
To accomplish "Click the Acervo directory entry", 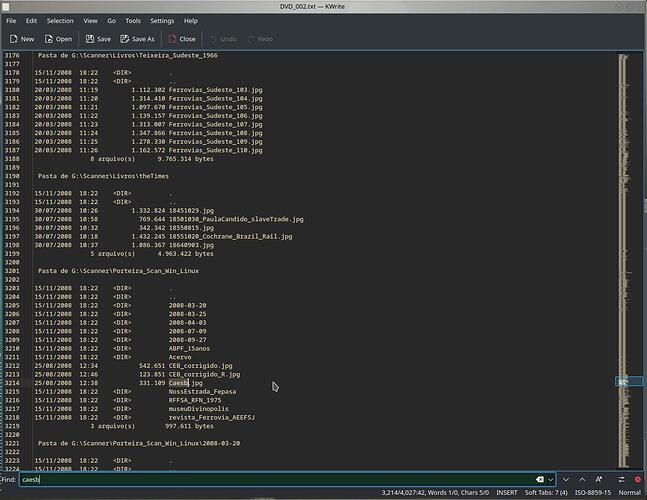I will pyautogui.click(x=180, y=357).
